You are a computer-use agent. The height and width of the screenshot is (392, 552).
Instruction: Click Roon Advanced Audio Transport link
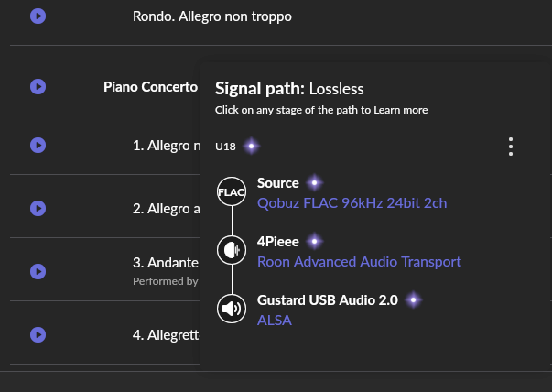(x=359, y=262)
